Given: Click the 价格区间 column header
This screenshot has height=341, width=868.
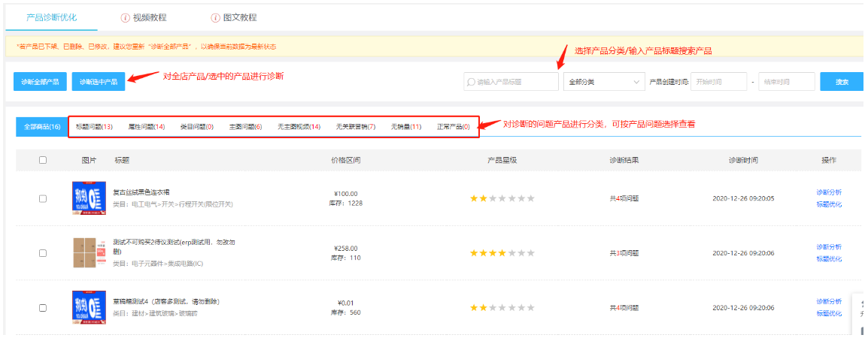Looking at the screenshot, I should (346, 160).
